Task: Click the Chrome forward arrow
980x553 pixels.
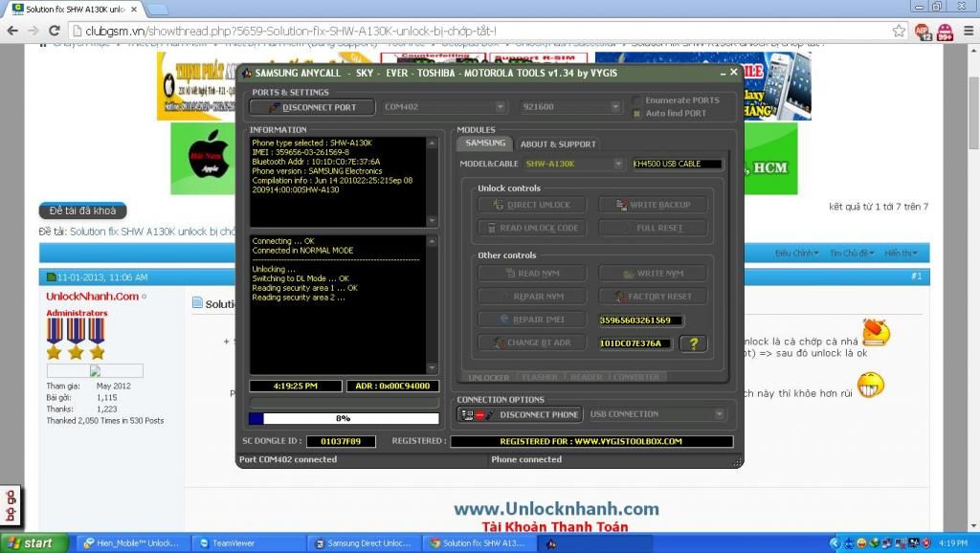Action: 33,31
